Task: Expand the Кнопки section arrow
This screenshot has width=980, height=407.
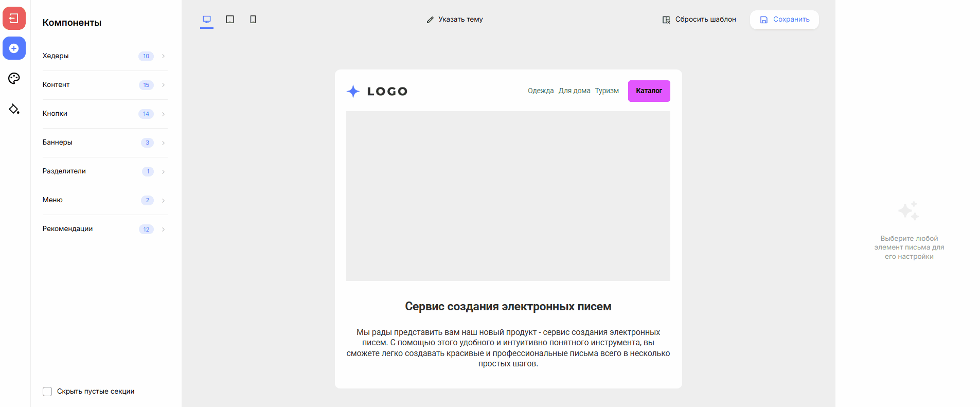Action: point(163,114)
